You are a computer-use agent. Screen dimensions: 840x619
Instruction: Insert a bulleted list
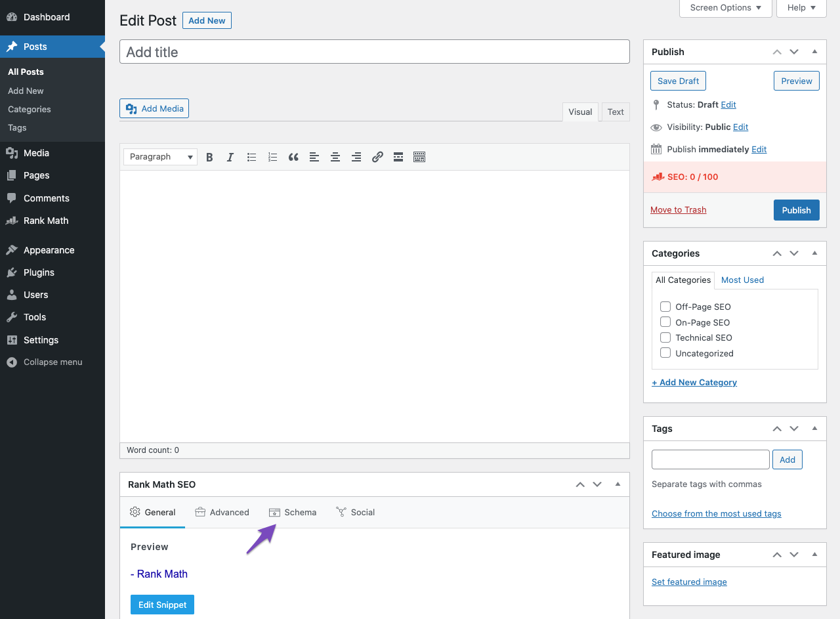tap(251, 157)
